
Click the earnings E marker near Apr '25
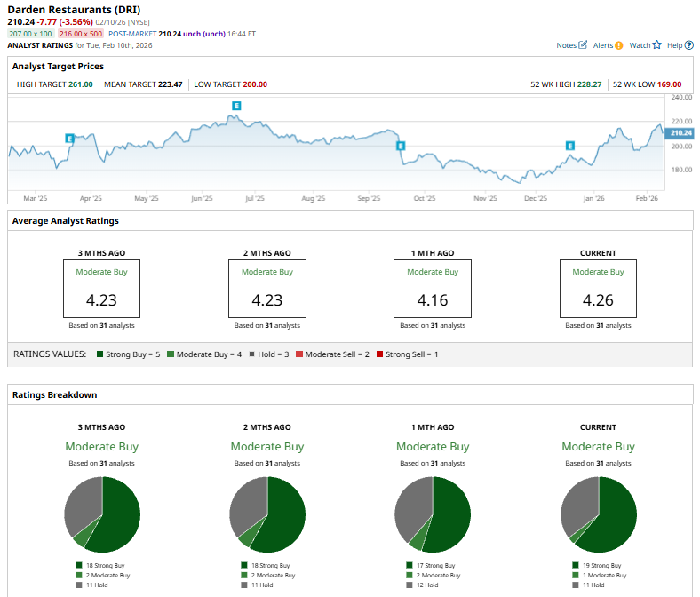pos(69,139)
